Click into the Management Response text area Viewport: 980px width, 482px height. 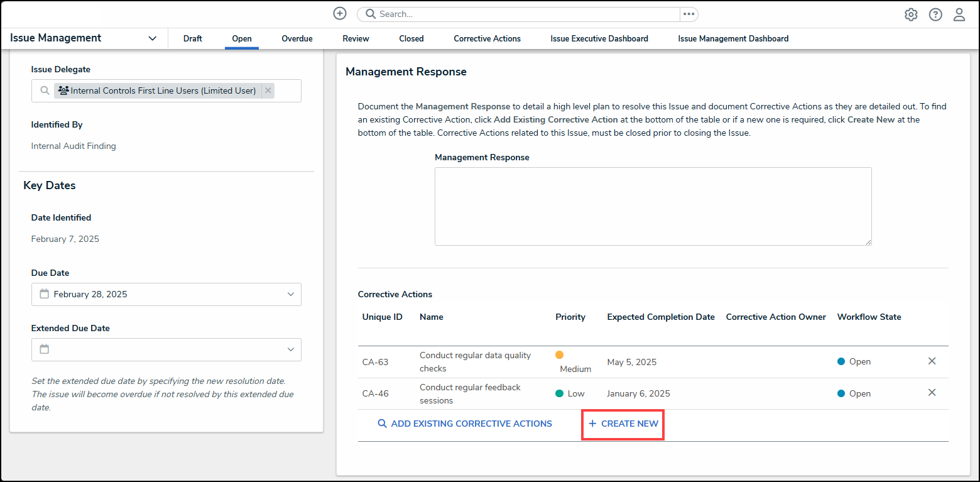pos(653,206)
